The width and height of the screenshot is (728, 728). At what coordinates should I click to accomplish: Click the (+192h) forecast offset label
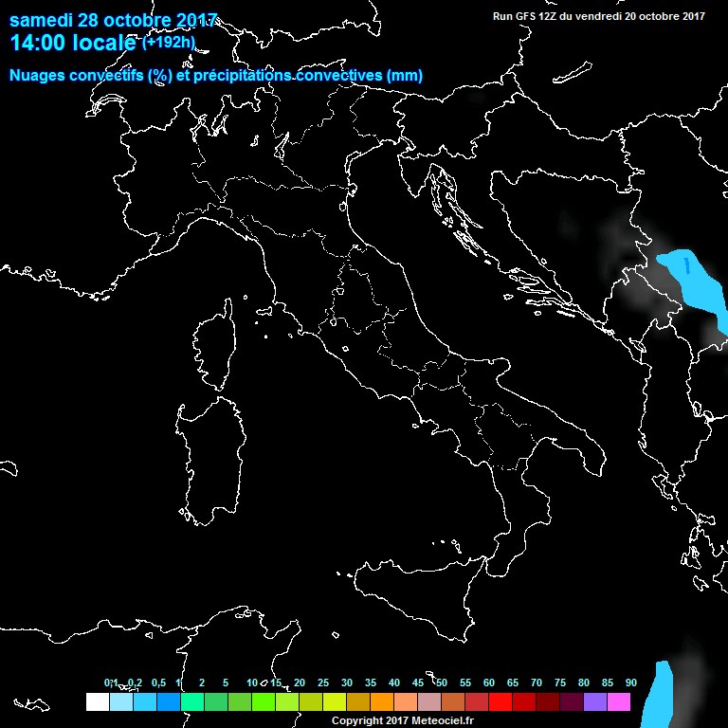169,43
